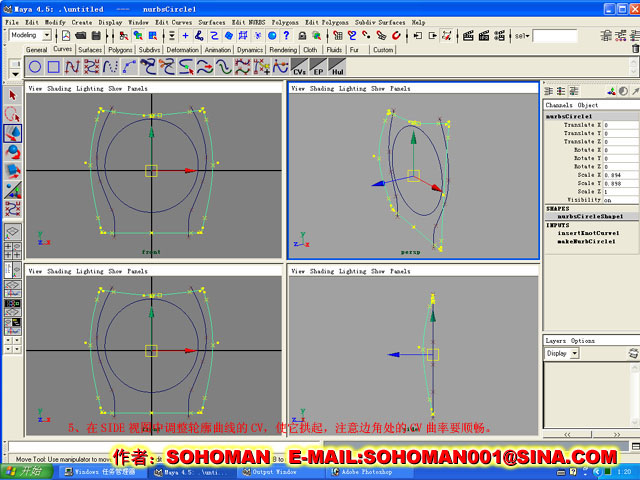Switch to single perspective view layout

(x=12, y=232)
